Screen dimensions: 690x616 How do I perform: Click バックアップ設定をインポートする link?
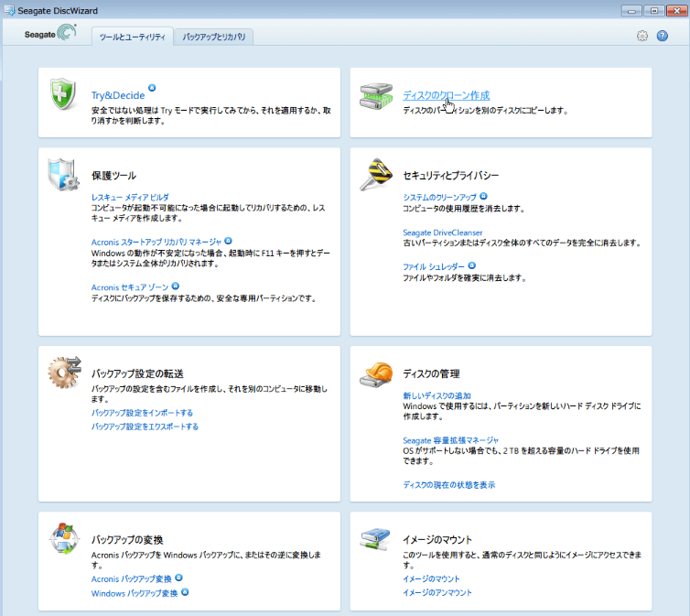click(x=142, y=413)
